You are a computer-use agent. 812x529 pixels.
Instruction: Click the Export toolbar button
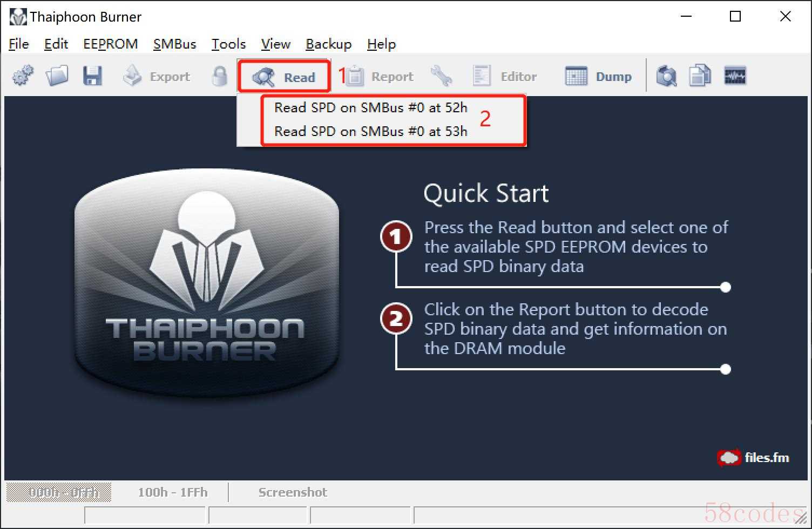pyautogui.click(x=156, y=77)
